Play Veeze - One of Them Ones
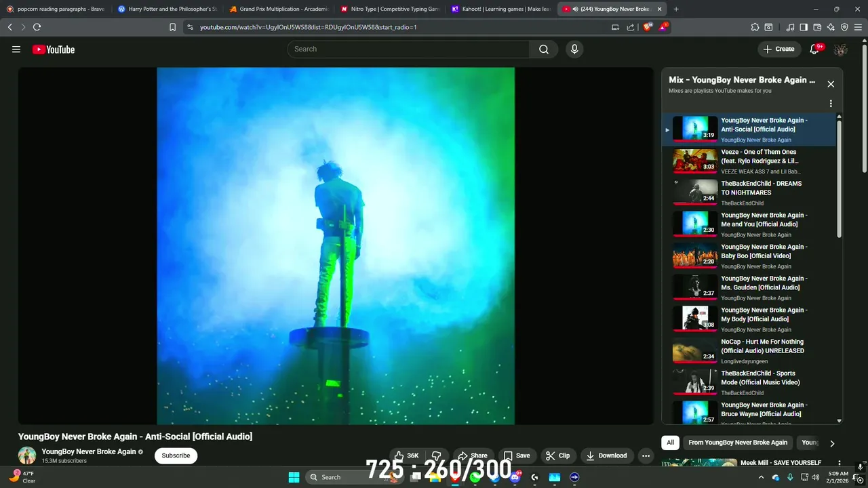868x488 pixels. (749, 161)
